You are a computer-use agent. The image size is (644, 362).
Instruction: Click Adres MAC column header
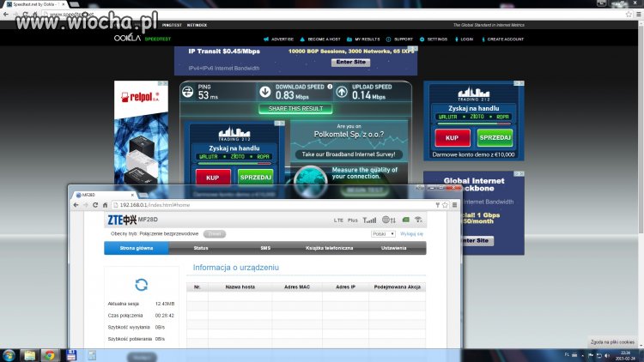[297, 287]
